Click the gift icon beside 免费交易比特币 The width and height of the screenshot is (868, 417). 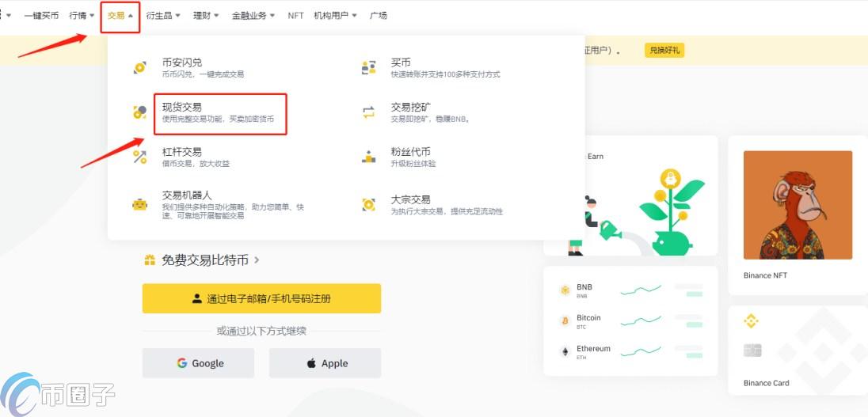pos(150,260)
